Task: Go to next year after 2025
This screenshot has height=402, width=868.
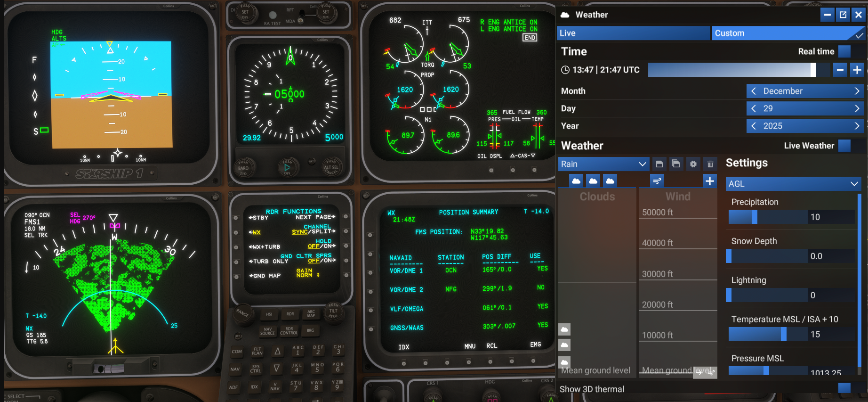Action: [x=857, y=126]
